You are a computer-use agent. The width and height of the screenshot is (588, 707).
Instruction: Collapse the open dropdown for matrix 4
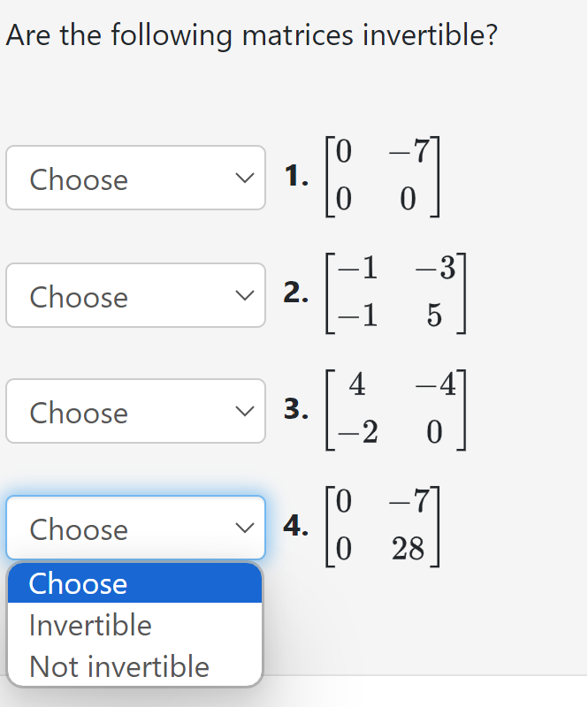pyautogui.click(x=135, y=528)
